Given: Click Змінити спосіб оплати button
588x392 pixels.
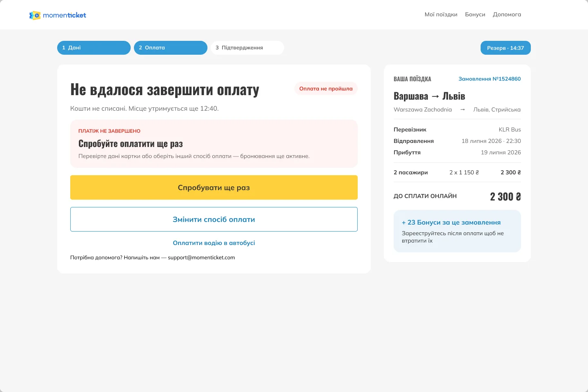Looking at the screenshot, I should click(x=214, y=219).
